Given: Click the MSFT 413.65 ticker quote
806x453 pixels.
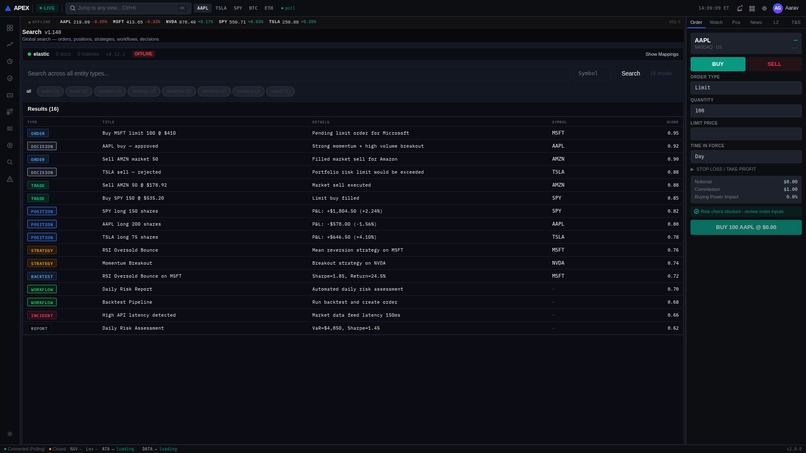Looking at the screenshot, I should point(136,22).
